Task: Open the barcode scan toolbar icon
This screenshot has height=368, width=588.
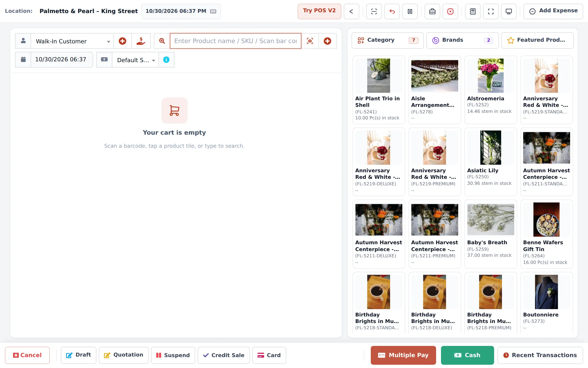Action: coord(374,11)
